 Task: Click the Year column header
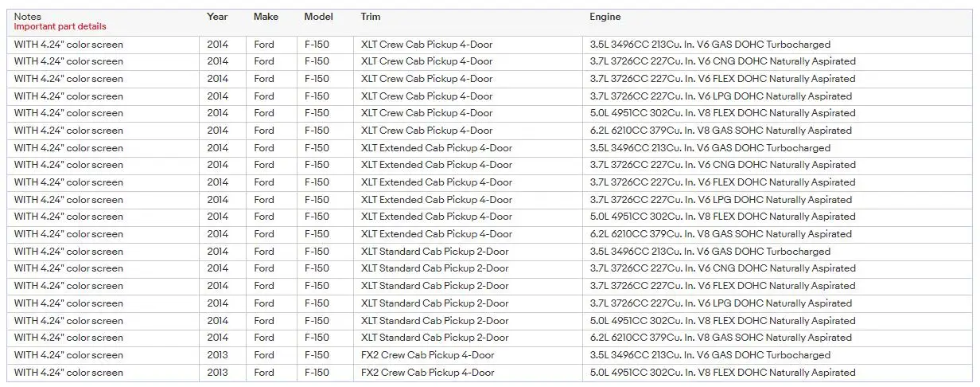coord(217,16)
